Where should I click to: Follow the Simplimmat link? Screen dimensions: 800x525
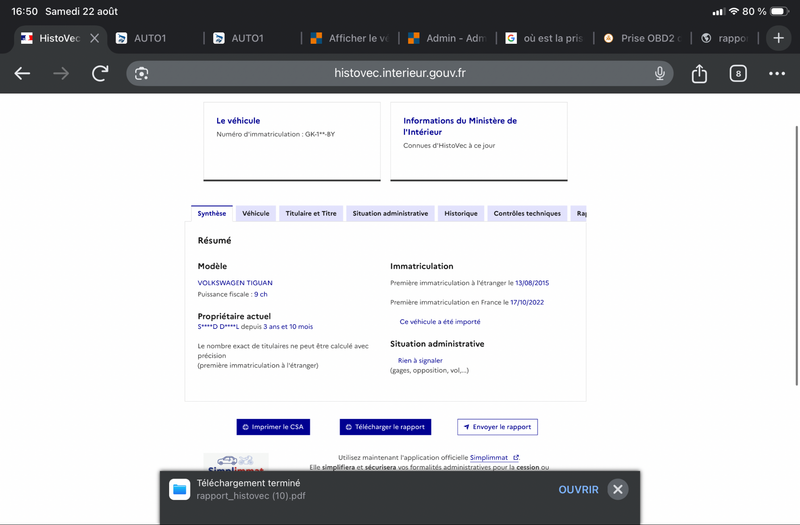click(x=493, y=457)
